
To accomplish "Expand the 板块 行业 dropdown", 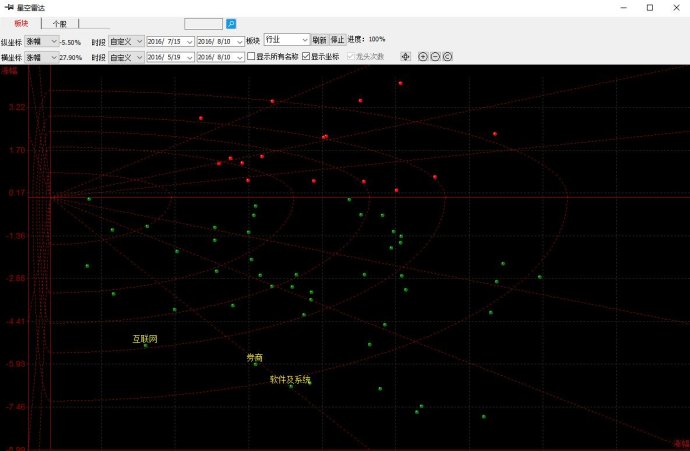I will coord(286,40).
